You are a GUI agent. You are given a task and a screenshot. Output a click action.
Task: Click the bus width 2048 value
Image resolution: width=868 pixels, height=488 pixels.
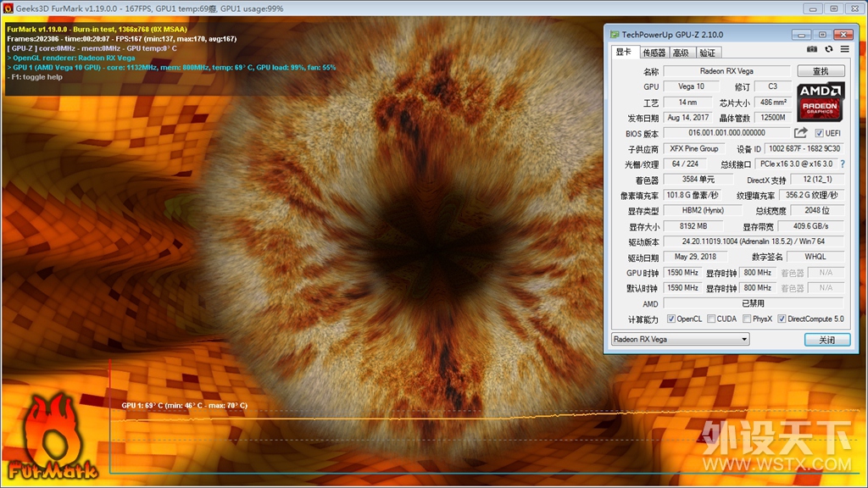[817, 210]
